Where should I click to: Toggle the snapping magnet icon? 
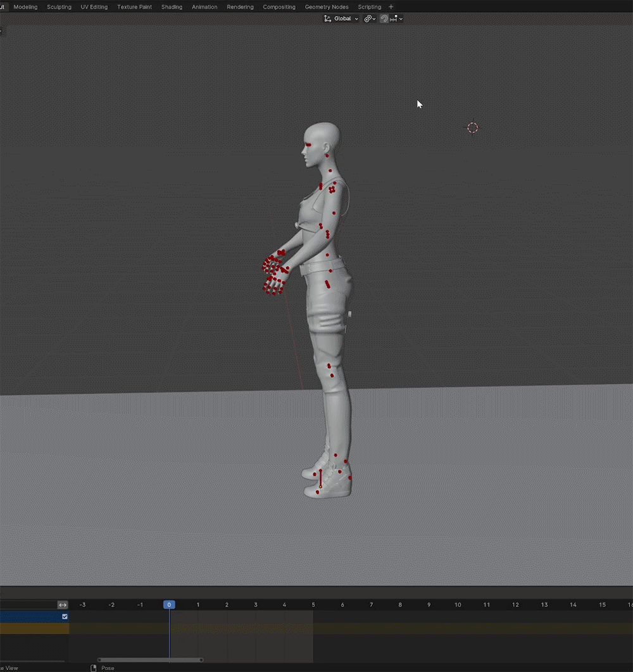point(384,19)
